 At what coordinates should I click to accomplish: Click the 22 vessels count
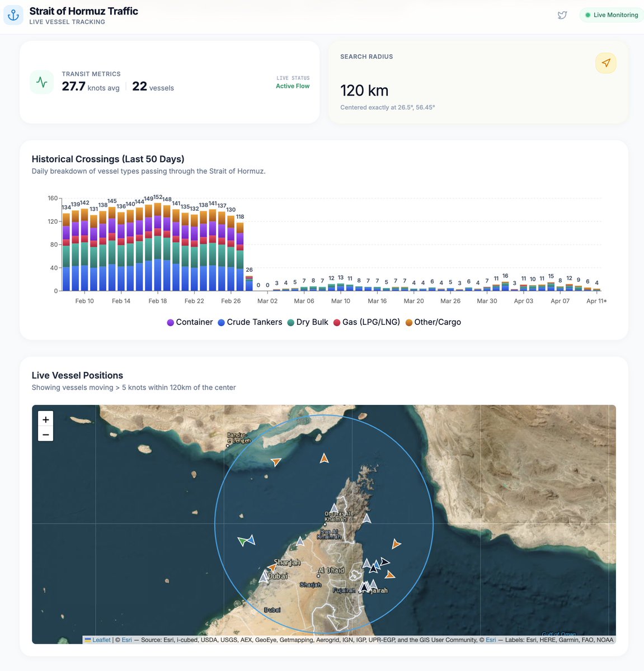153,87
